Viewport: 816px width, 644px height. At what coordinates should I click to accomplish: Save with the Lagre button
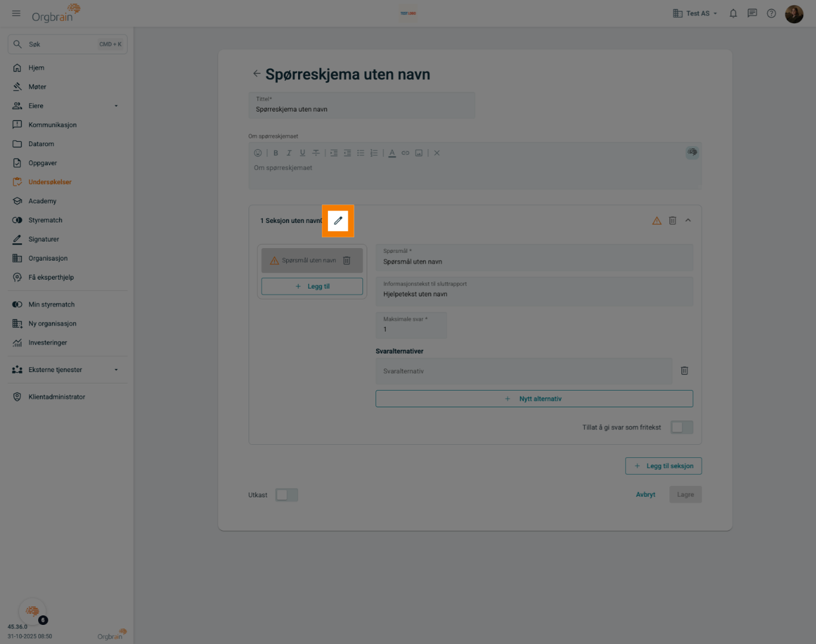click(x=685, y=495)
